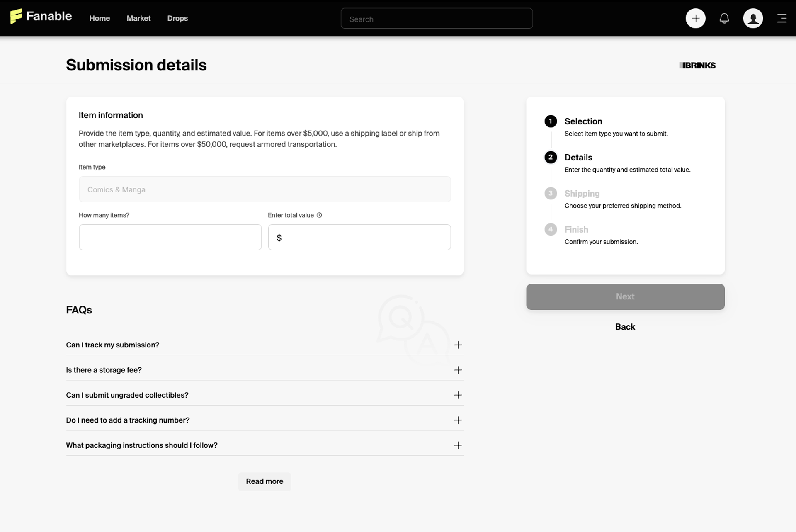Click the Fanable logo

41,17
